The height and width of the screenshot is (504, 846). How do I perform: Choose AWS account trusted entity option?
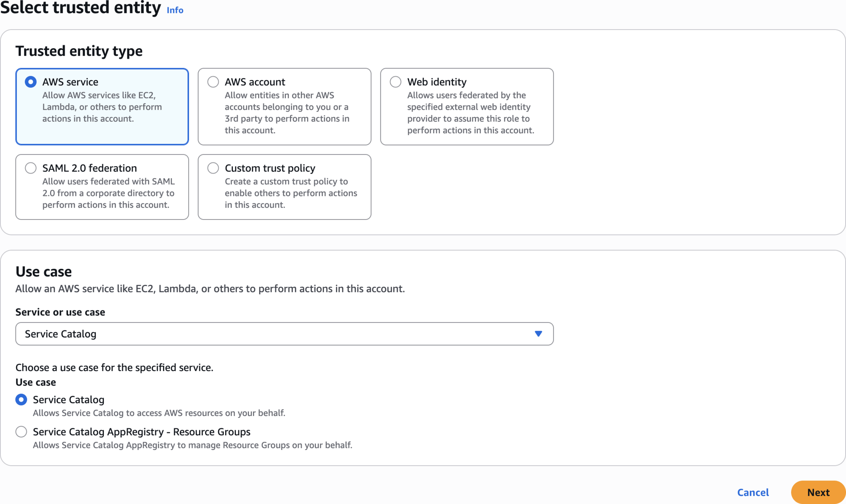[x=213, y=82]
